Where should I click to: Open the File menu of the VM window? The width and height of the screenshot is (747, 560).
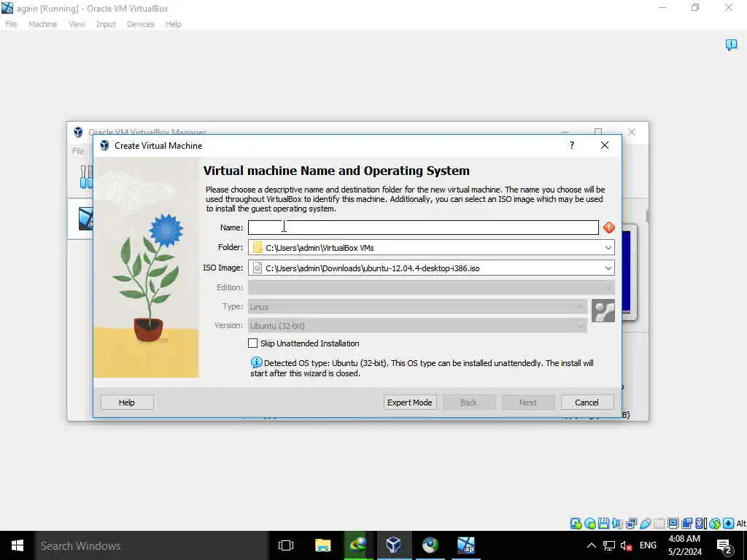[11, 24]
